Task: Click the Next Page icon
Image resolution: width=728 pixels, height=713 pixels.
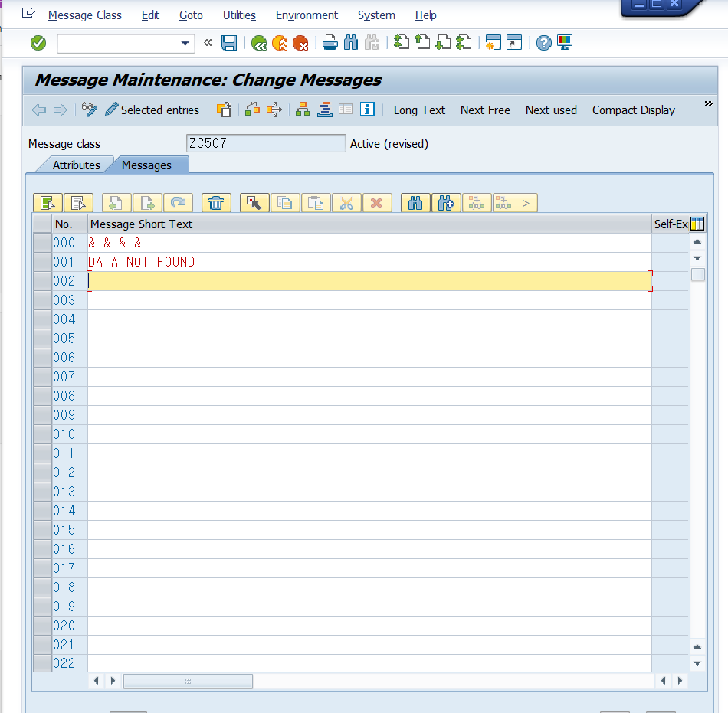Action: 444,43
